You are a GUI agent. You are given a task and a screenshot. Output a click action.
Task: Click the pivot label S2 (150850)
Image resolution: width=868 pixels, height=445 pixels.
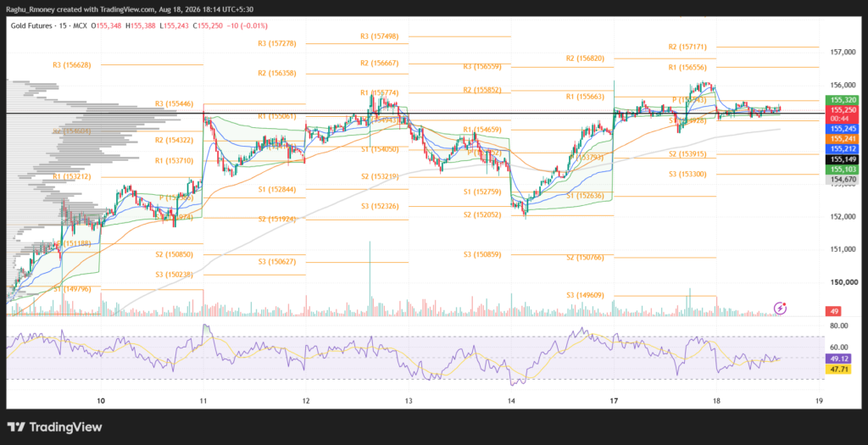click(175, 254)
